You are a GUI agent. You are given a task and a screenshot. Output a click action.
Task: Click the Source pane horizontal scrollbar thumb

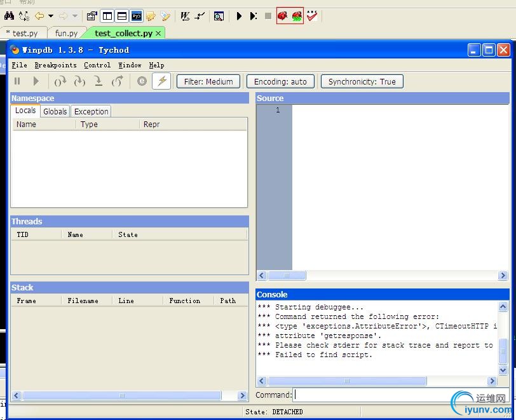pos(287,276)
